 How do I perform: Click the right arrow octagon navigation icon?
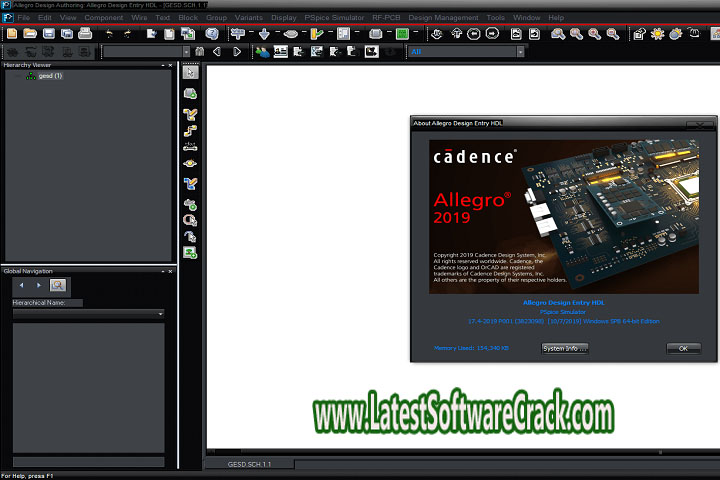click(x=492, y=34)
